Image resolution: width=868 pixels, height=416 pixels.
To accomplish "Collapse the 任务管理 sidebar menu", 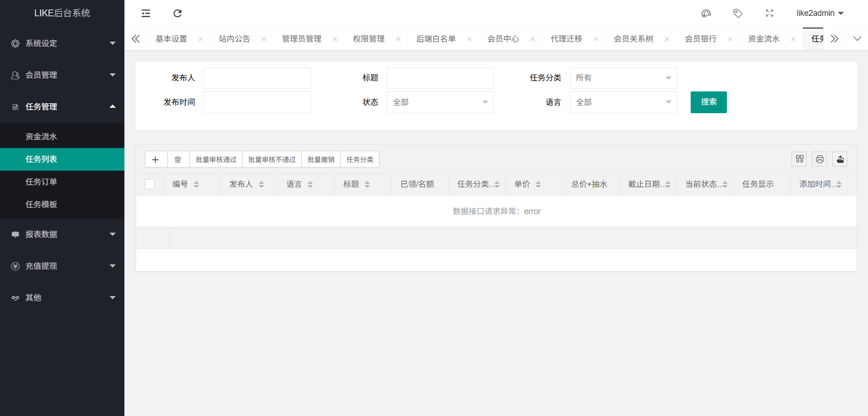I will 62,107.
